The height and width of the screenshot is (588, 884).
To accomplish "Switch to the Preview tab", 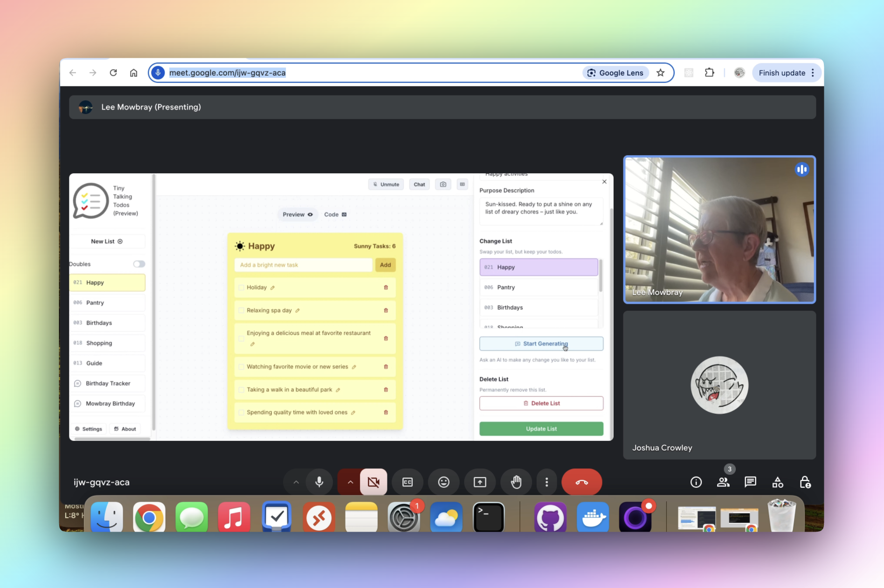I will (297, 214).
